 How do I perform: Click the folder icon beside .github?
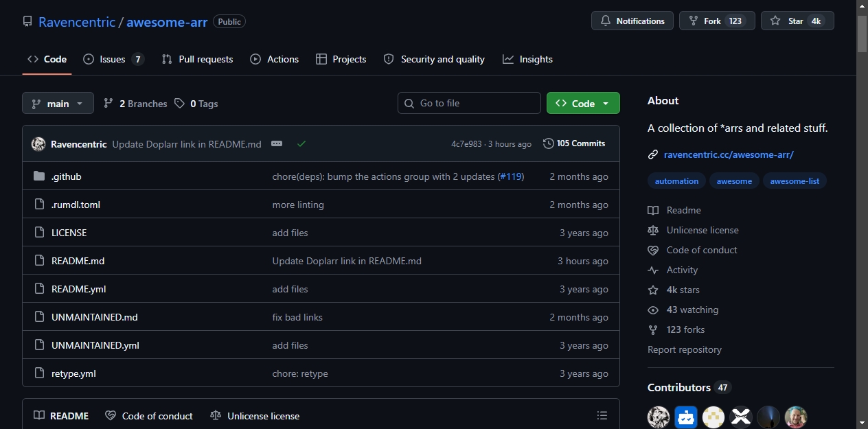(39, 176)
